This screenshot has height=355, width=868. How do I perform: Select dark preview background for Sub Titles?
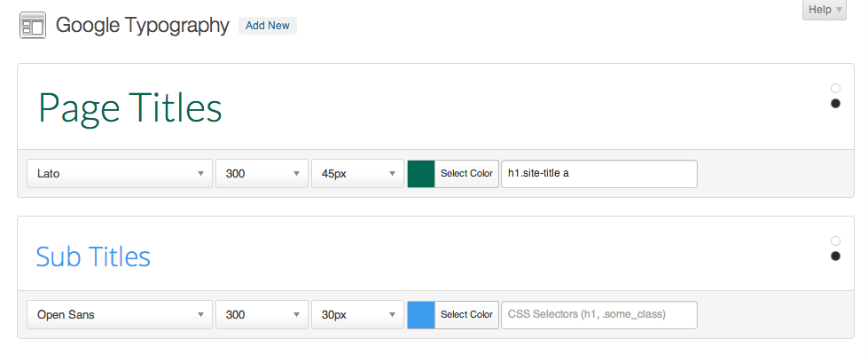coord(836,256)
